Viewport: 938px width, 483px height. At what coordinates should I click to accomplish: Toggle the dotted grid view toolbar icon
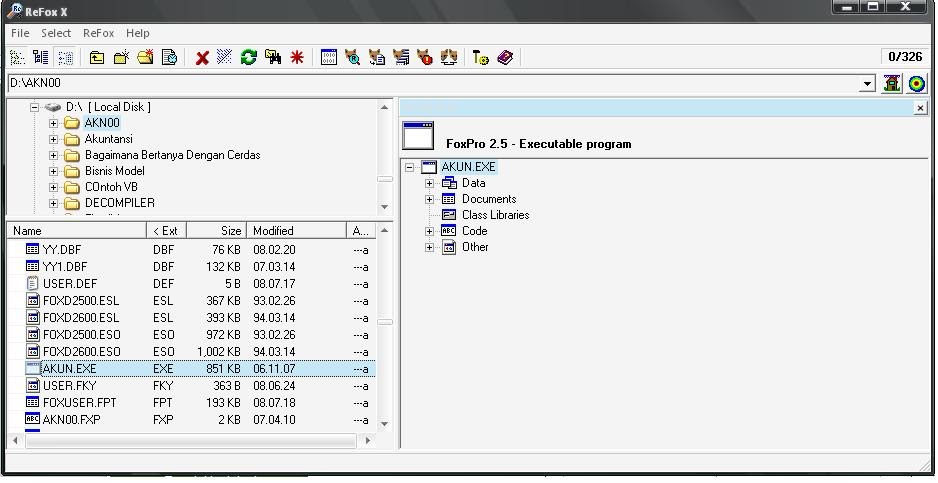[x=65, y=57]
